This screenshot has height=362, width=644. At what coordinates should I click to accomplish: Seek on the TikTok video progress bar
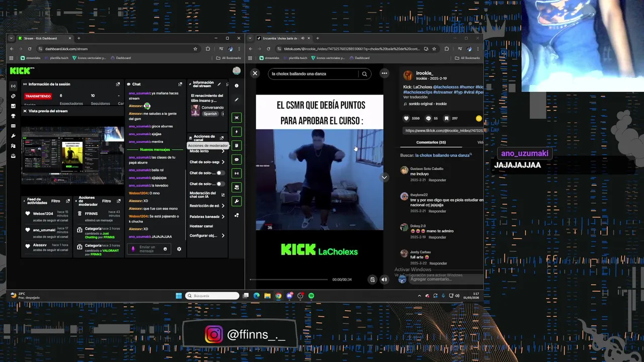pos(289,280)
